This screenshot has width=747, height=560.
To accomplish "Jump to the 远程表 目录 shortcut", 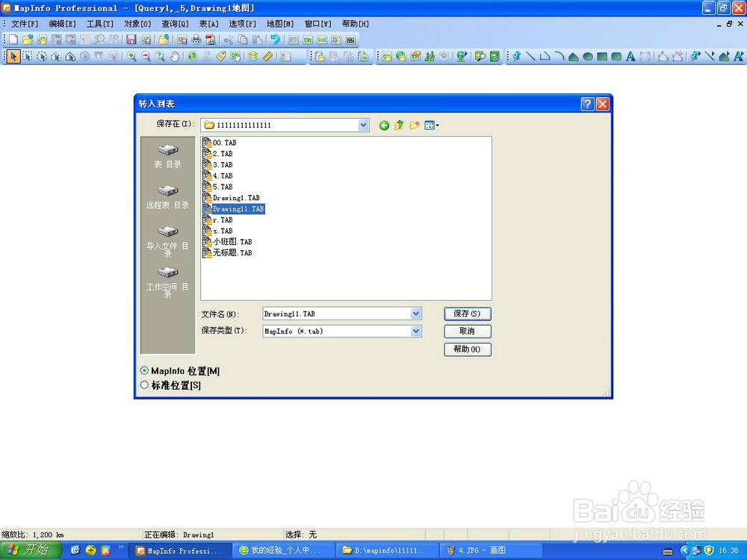I will pos(167,197).
